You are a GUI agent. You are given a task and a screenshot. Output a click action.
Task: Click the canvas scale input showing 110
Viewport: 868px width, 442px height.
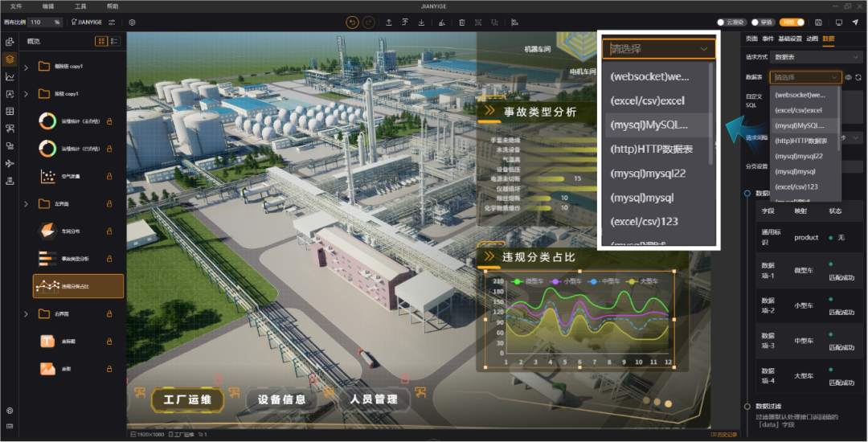[x=43, y=23]
